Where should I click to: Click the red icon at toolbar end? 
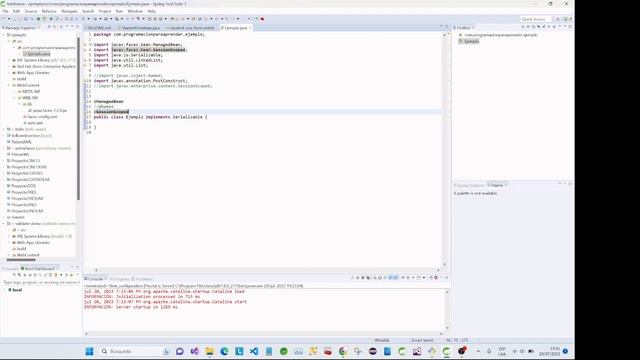[x=262, y=19]
